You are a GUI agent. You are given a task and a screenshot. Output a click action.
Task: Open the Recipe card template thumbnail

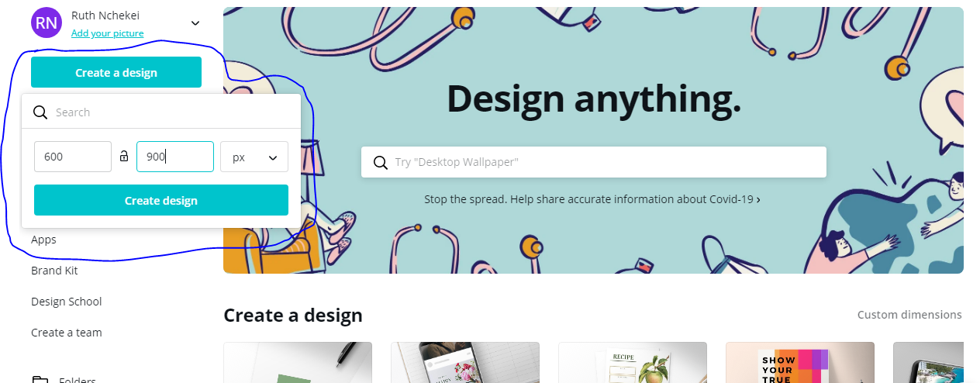pos(633,363)
